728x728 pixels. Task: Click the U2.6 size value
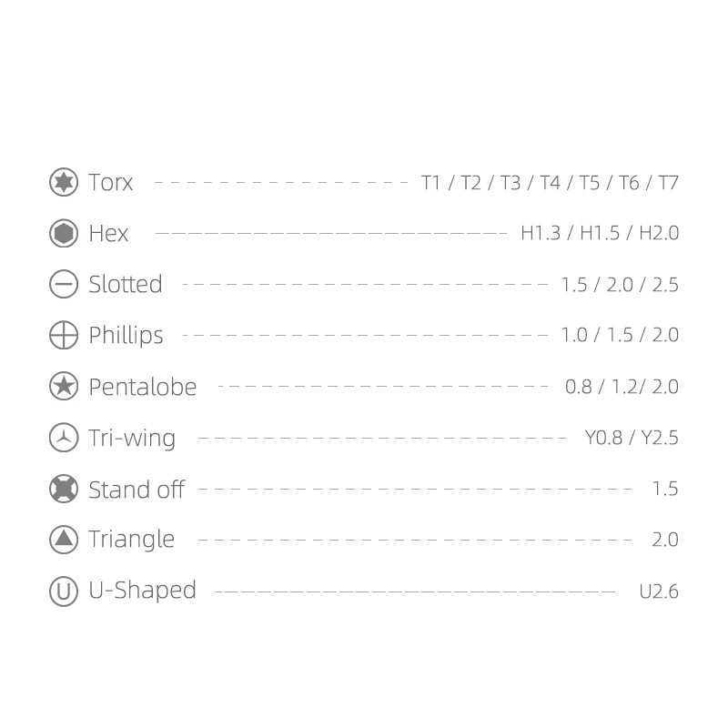tap(659, 591)
